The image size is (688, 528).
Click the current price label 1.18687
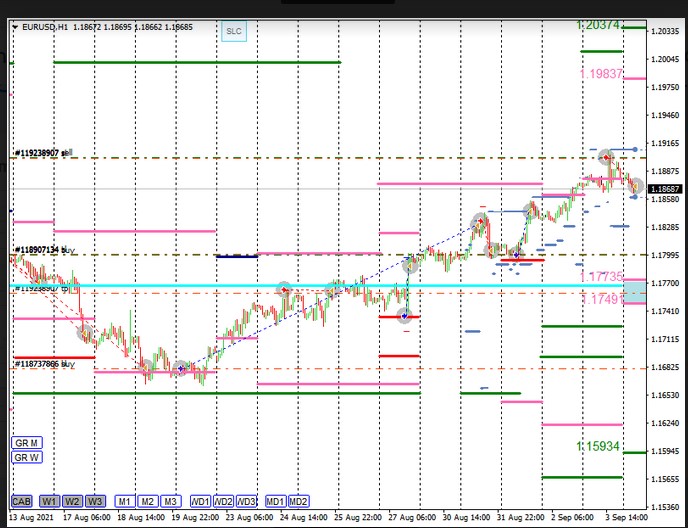coord(665,188)
